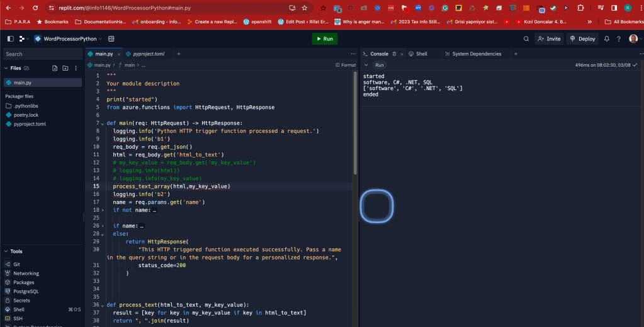Collapse the else block fold arrow line 28
The image size is (644, 327).
[103, 234]
